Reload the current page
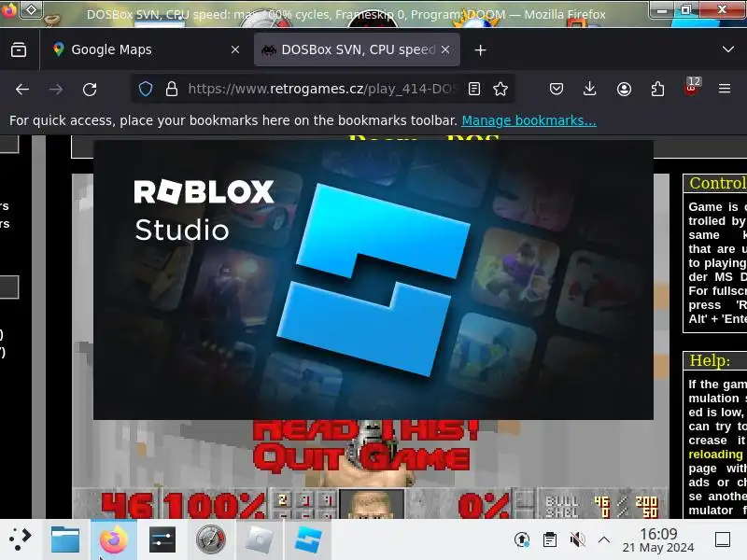747x560 pixels. [90, 89]
